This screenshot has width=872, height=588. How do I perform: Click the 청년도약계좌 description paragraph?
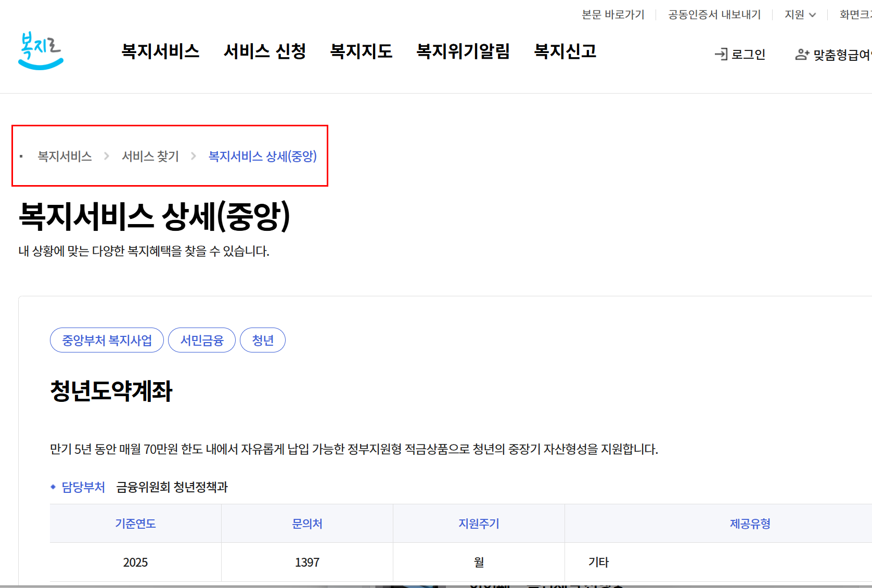pyautogui.click(x=354, y=449)
